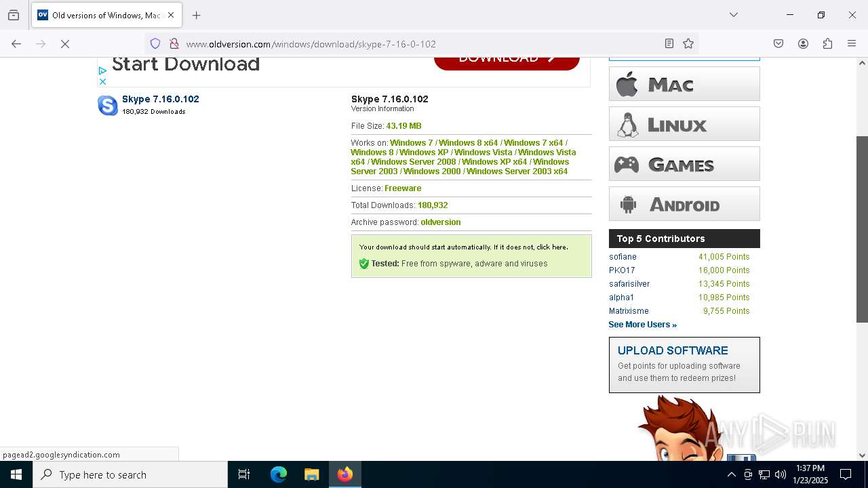Click the AdChoices triangle icon
The image size is (868, 488).
pos(102,70)
